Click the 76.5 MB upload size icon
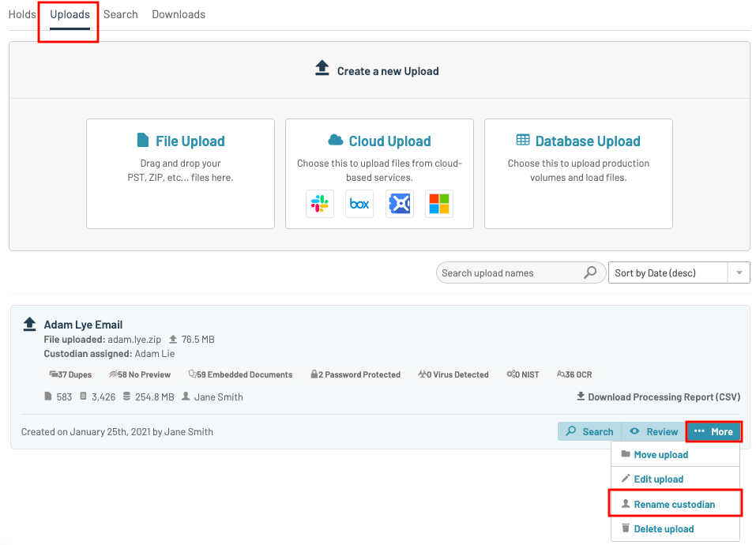 pos(173,339)
